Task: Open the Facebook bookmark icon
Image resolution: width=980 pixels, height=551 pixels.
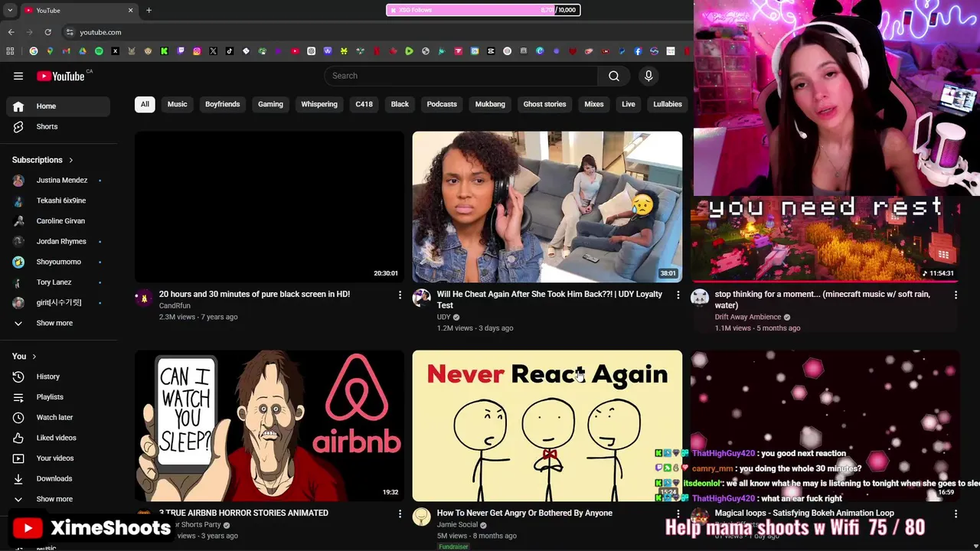Action: 638,51
